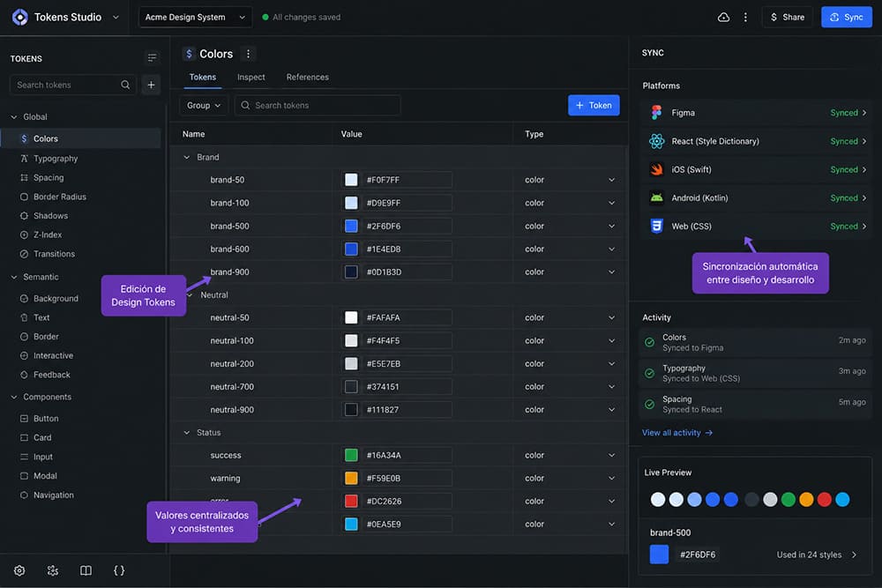This screenshot has width=882, height=588.
Task: Click the filter icon beside TOKENS heading
Action: (152, 58)
